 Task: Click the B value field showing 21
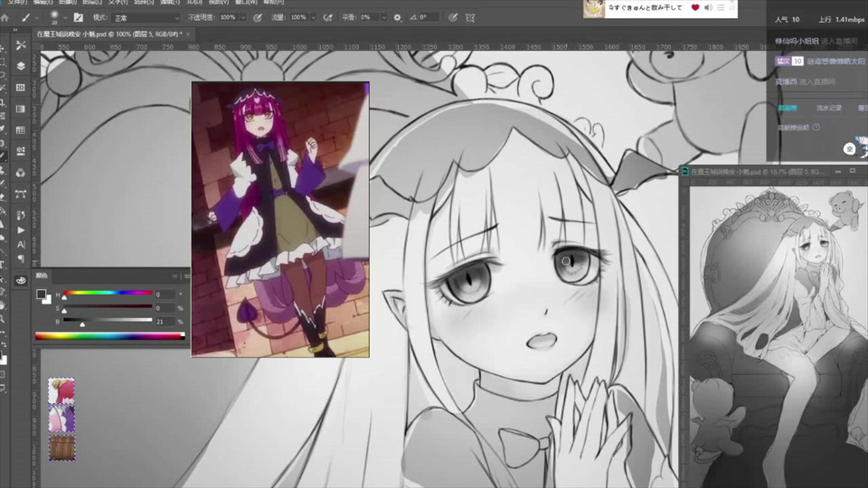click(165, 322)
